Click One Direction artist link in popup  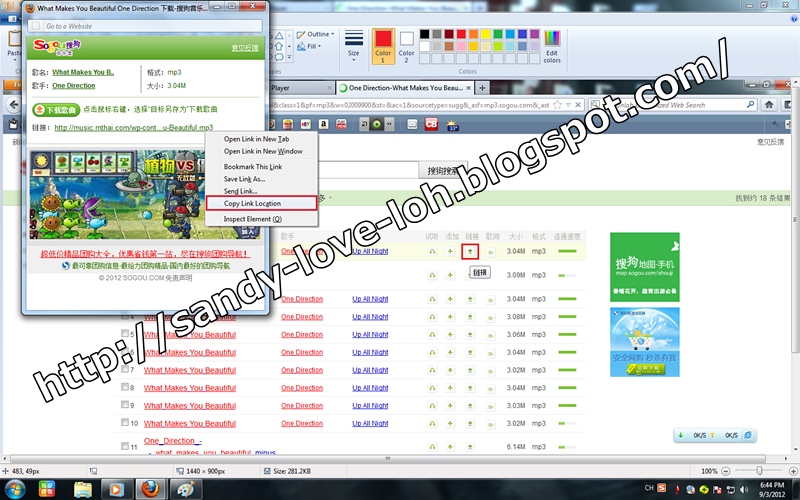(73, 86)
